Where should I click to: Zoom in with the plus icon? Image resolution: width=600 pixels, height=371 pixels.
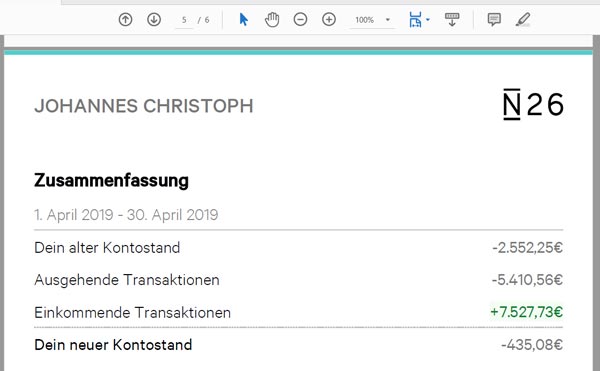pos(329,20)
